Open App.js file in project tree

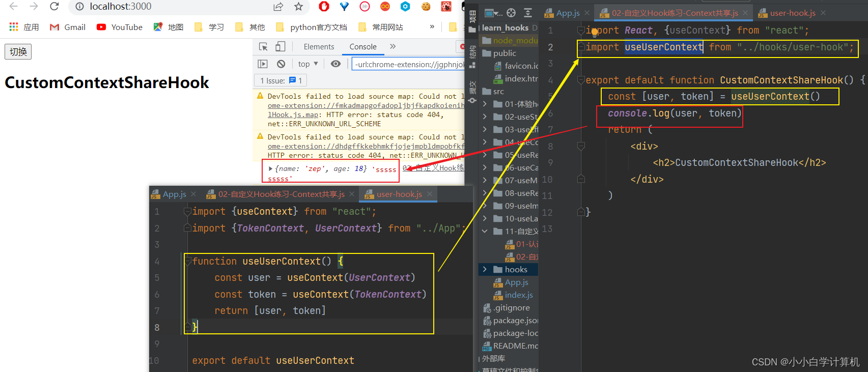pos(511,282)
